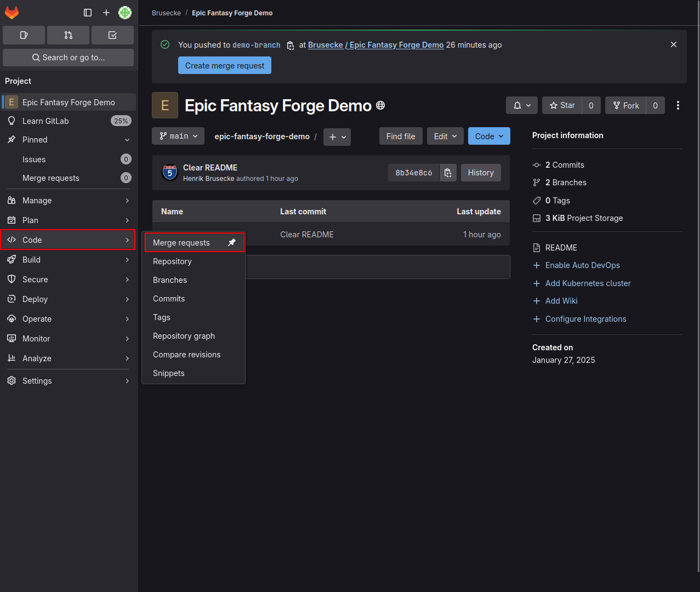The height and width of the screenshot is (592, 700).
Task: Dismiss the push notification banner
Action: (674, 44)
